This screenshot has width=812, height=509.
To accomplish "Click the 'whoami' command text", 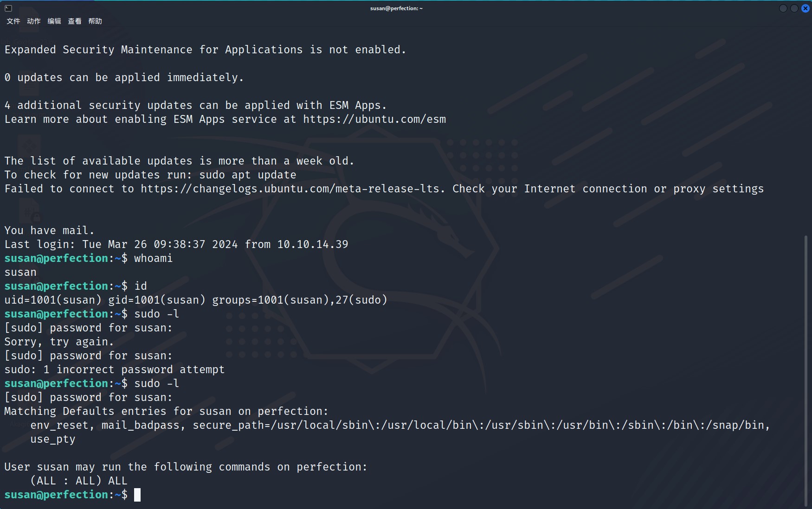I will coord(153,259).
